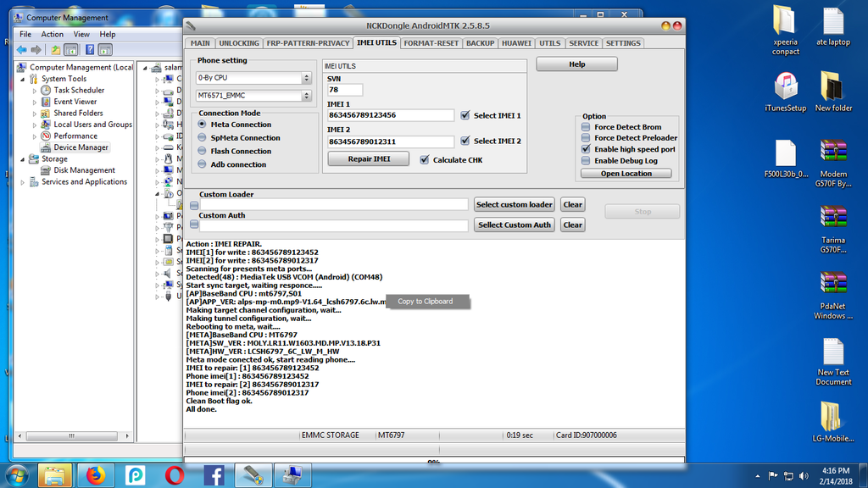Select the ate laptop desktop file
Screen dimensions: 868x488
point(832,26)
